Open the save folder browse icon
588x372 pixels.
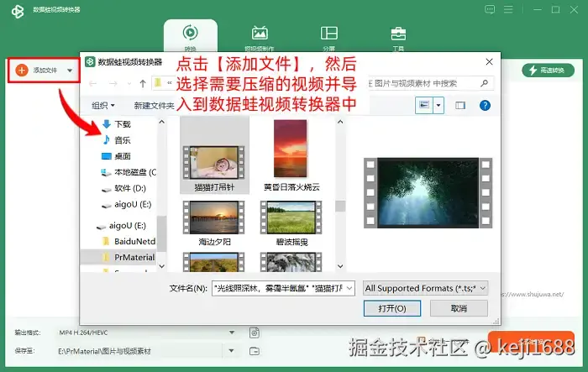point(255,351)
